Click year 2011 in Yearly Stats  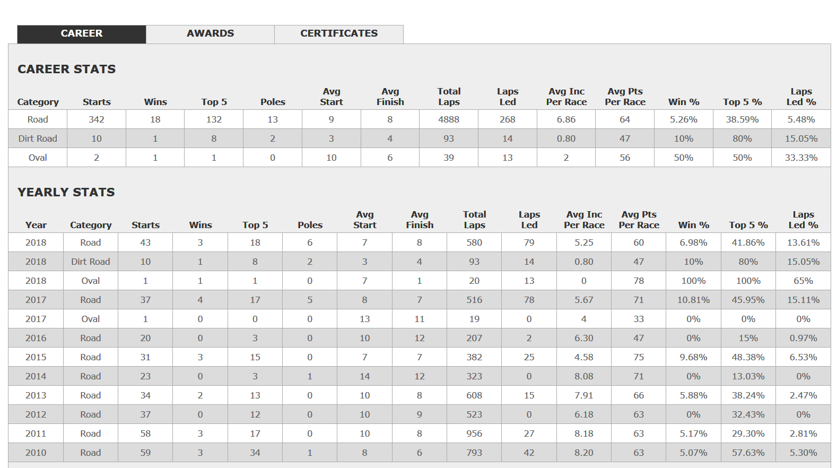pos(36,434)
